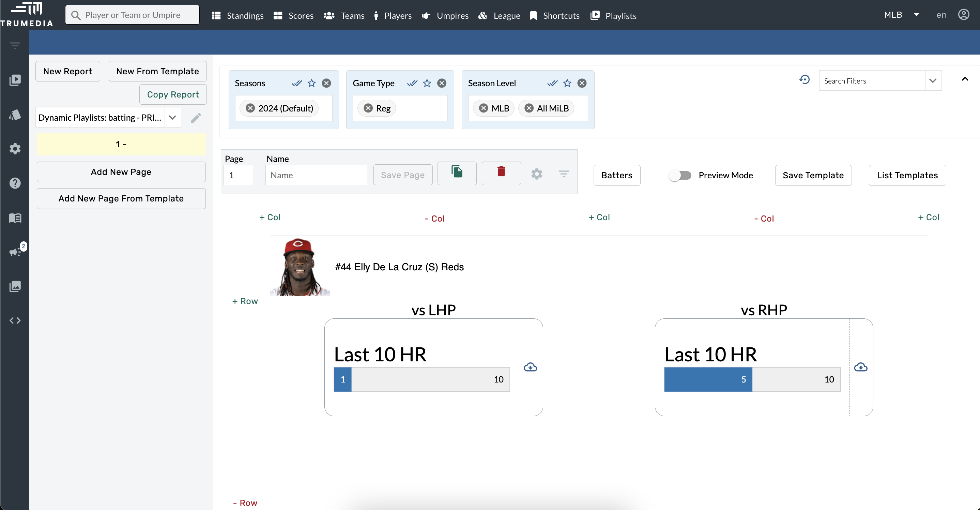The height and width of the screenshot is (510, 980).
Task: Download vs LHP Last 10 HR cloud icon
Action: (x=530, y=367)
